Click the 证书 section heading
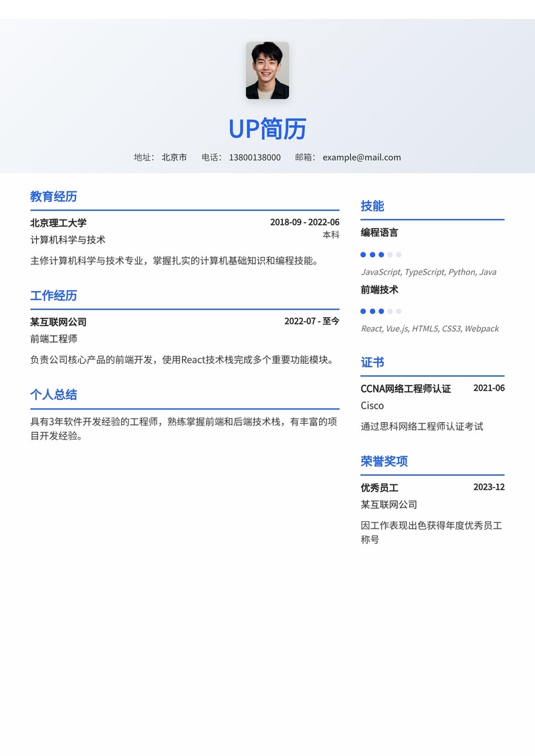Image resolution: width=535 pixels, height=756 pixels. (x=373, y=362)
